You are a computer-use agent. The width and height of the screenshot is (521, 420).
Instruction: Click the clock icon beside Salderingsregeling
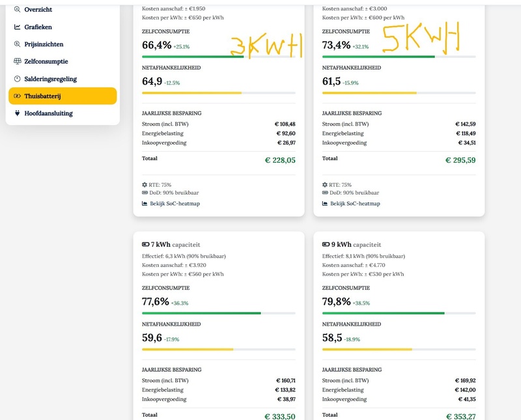pos(18,79)
